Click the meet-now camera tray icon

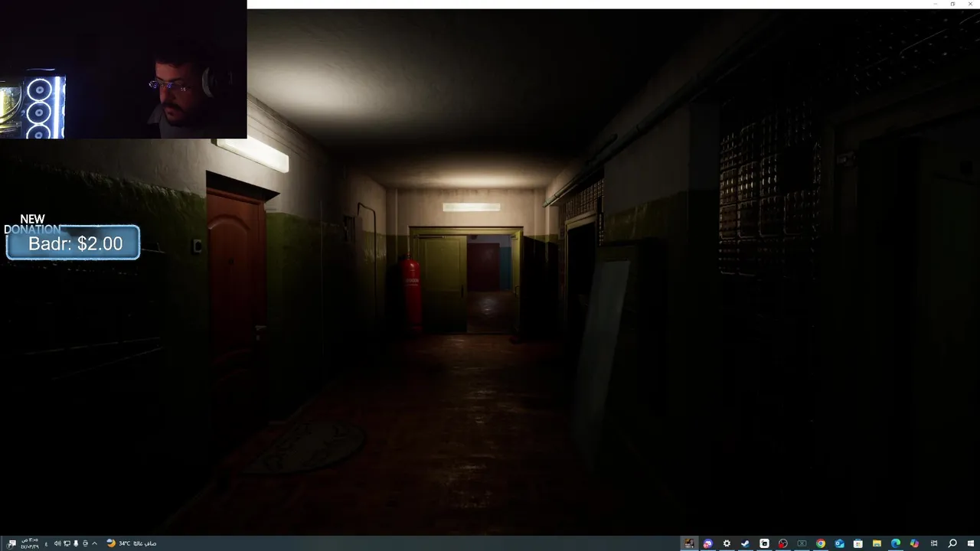click(x=85, y=543)
